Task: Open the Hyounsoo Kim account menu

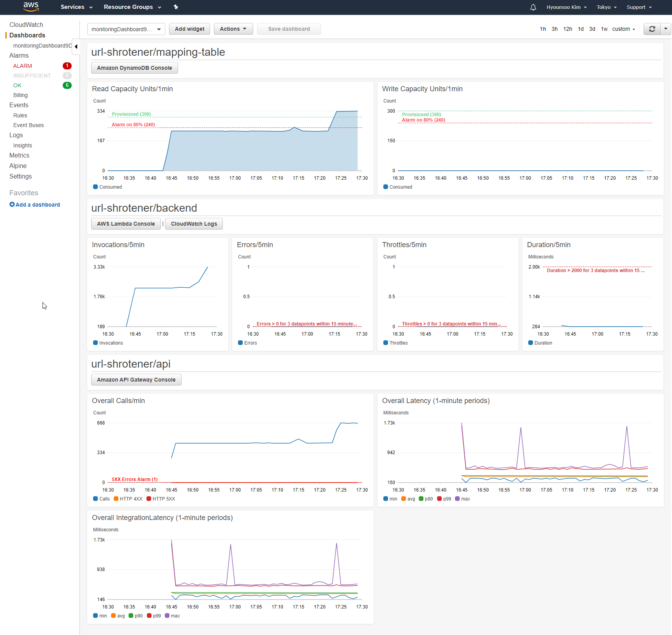Action: tap(566, 7)
